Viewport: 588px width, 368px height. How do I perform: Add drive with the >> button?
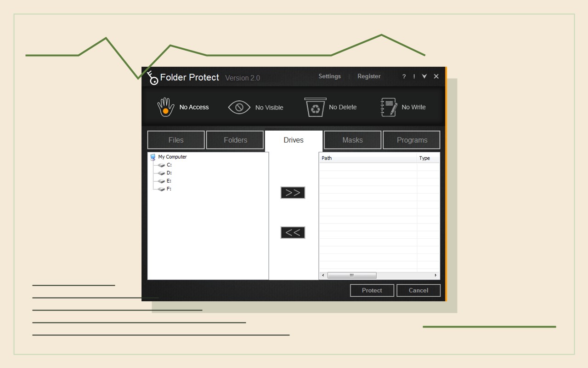coord(293,193)
